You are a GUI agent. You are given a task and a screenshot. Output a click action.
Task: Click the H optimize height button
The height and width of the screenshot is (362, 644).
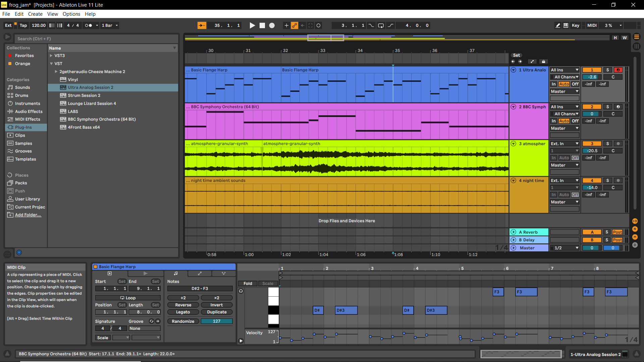(x=615, y=38)
